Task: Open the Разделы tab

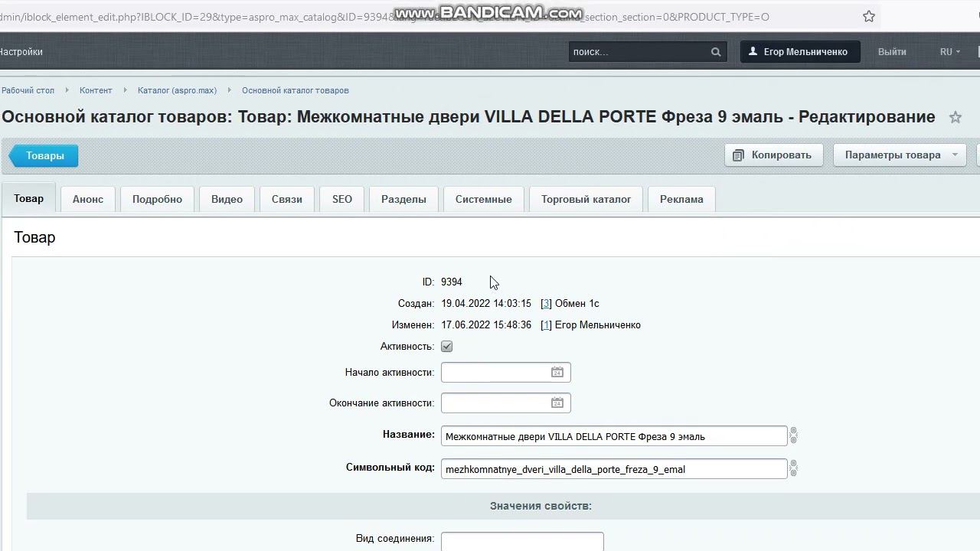Action: [403, 199]
